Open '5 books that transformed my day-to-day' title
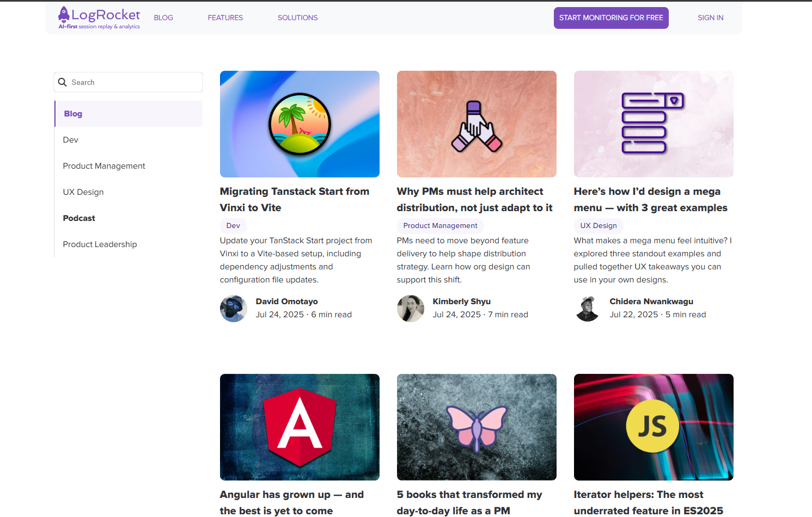Image resolution: width=812 pixels, height=517 pixels. tap(469, 503)
